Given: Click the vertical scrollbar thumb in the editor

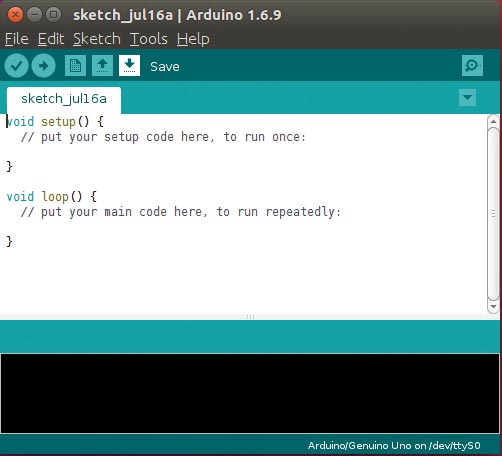Looking at the screenshot, I should pos(493,214).
